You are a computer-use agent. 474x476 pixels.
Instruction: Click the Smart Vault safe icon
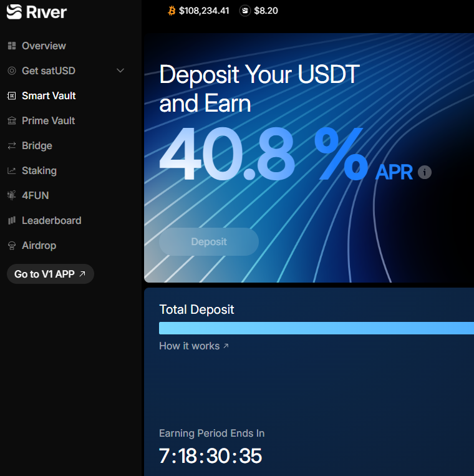point(11,96)
